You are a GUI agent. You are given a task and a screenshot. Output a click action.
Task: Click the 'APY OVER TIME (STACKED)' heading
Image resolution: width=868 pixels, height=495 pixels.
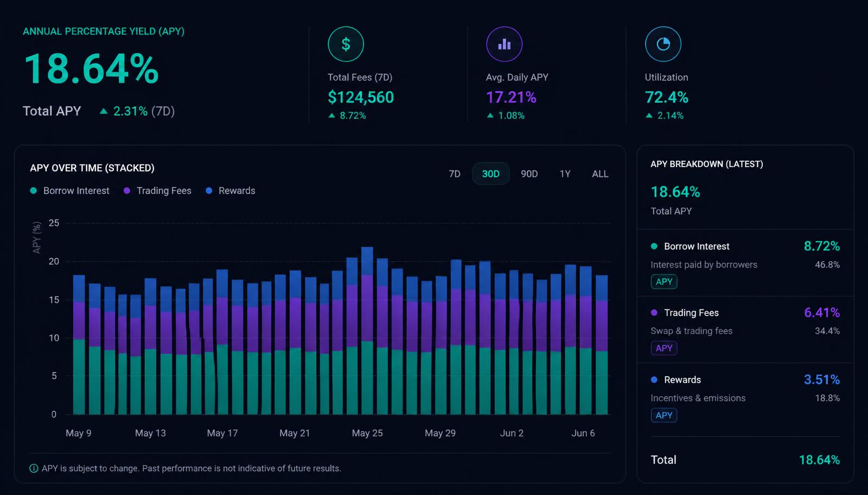[92, 168]
